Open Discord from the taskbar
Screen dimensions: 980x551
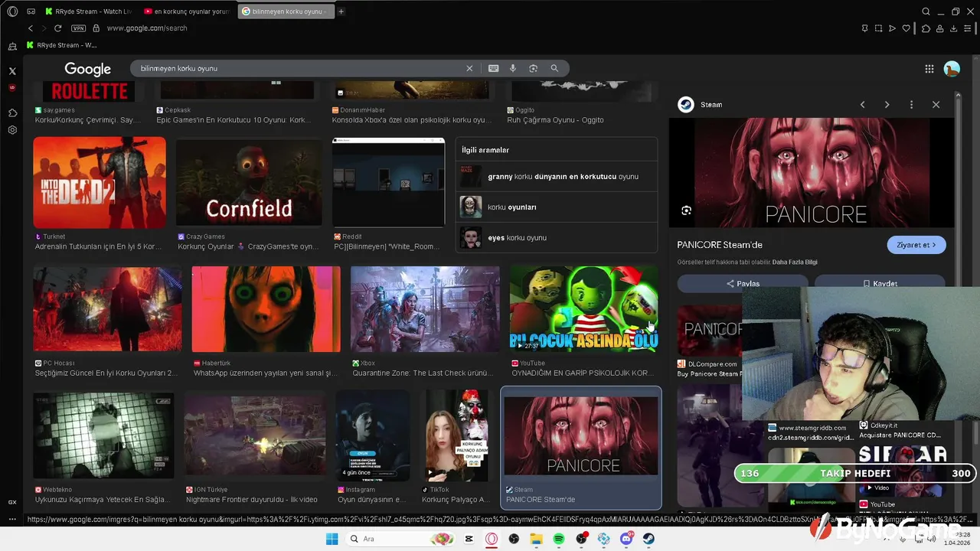click(x=626, y=539)
